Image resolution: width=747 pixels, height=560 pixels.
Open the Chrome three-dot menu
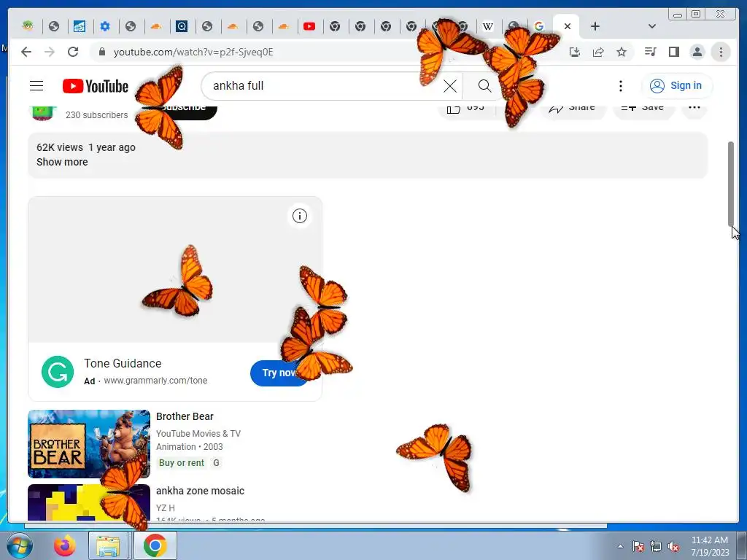coord(721,52)
